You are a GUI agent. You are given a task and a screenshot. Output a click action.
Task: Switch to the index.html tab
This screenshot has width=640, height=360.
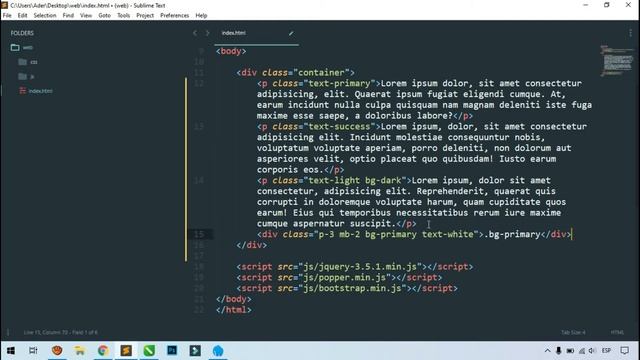click(x=233, y=33)
